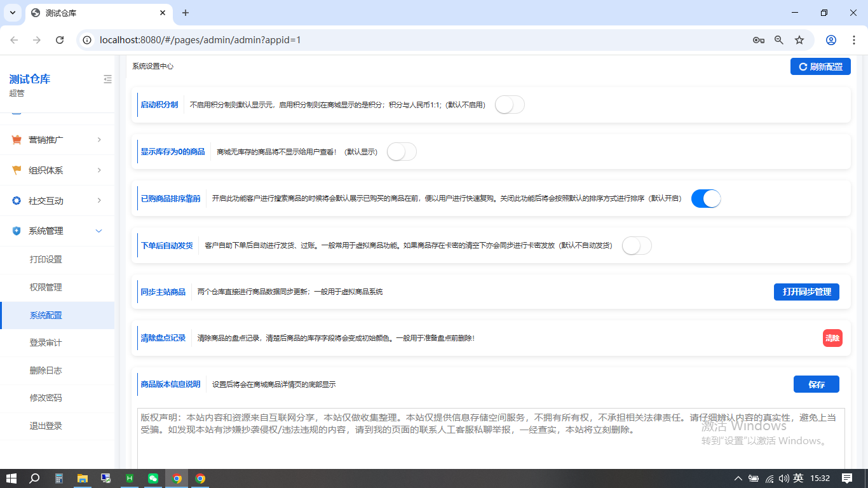
Task: Click the 系统管理 shield icon
Action: (x=16, y=231)
